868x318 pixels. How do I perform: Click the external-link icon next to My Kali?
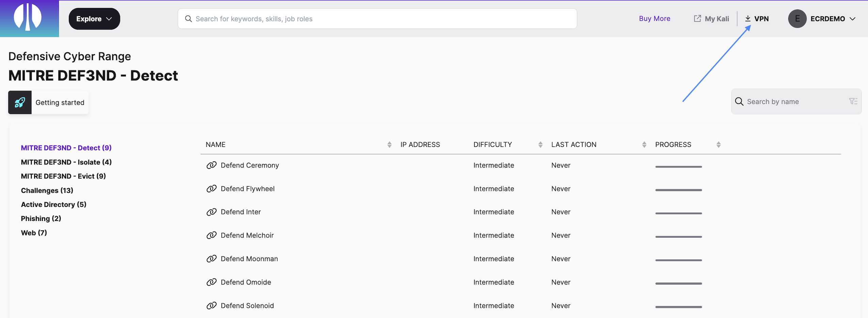(x=697, y=18)
